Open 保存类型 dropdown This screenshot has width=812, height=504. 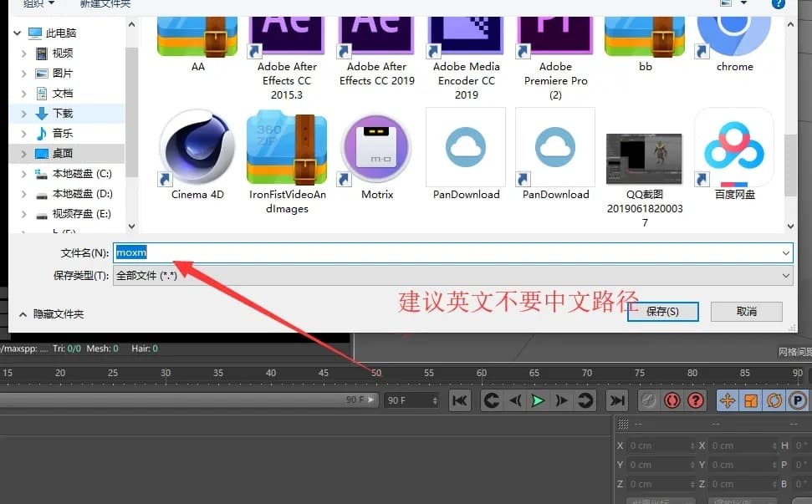(x=453, y=275)
